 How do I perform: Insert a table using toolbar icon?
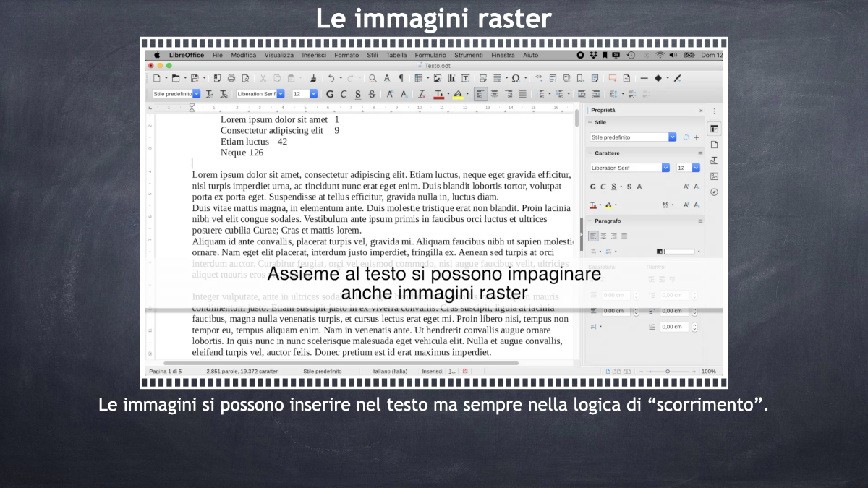[x=419, y=78]
